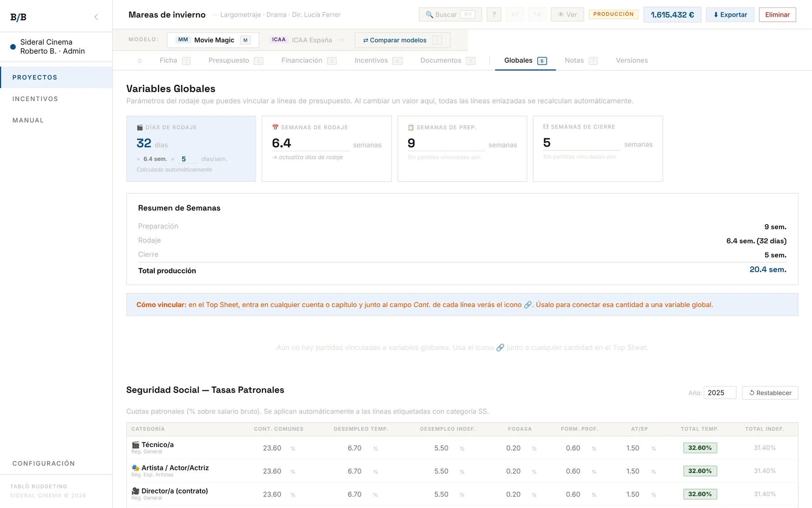Click the Semanas de Rodaje value field
The image size is (812, 508).
(310, 143)
